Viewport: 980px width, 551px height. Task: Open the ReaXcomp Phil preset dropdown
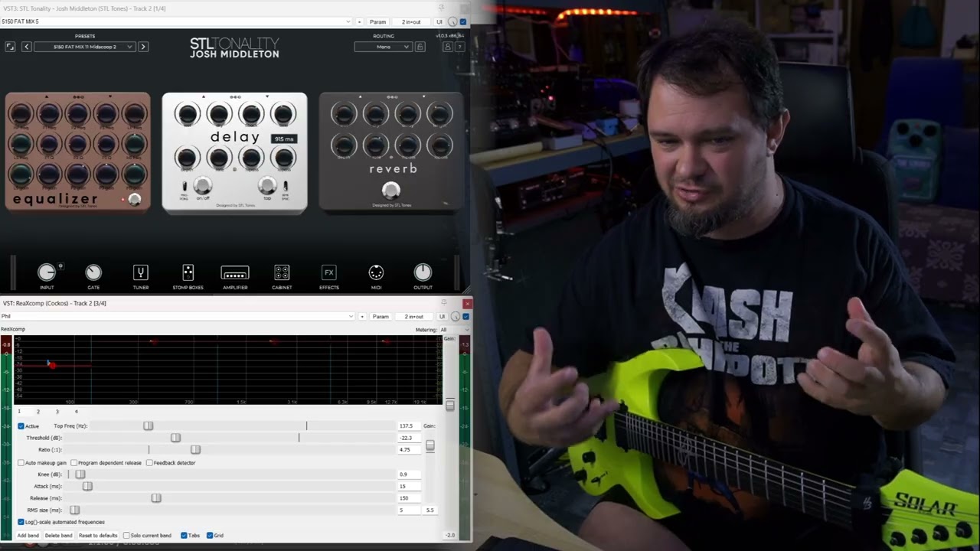point(178,316)
